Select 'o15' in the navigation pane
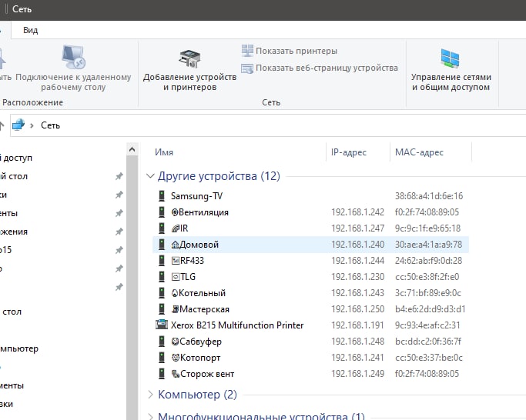 point(5,250)
